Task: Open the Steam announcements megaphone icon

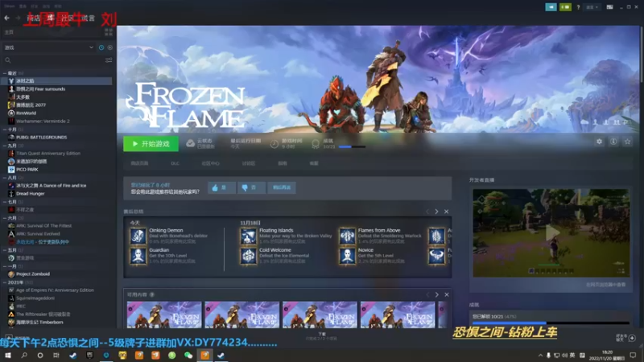Action: pos(551,7)
